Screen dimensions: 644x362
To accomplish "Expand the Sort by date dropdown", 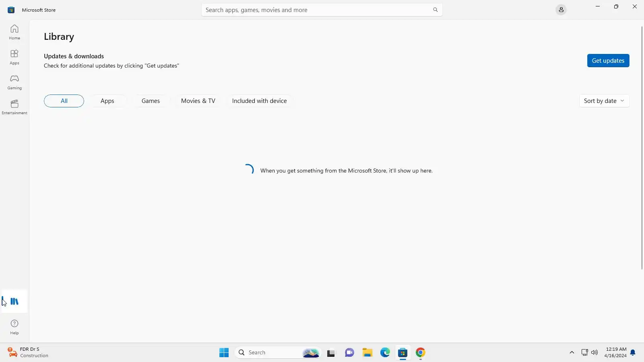I will pyautogui.click(x=604, y=101).
